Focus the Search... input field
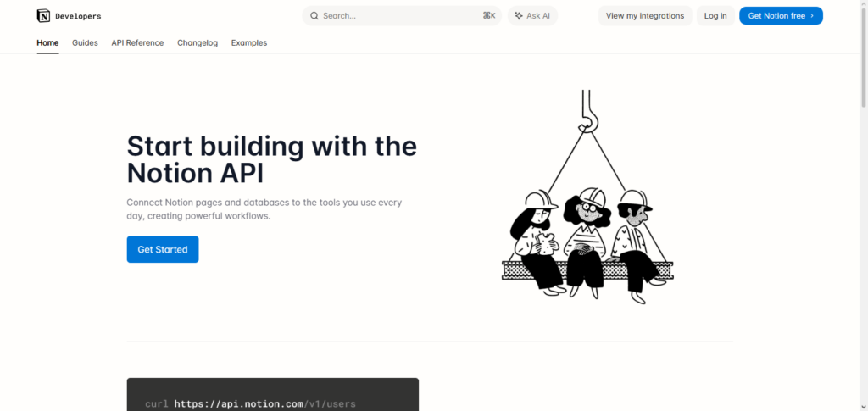This screenshot has width=868, height=411. pyautogui.click(x=402, y=16)
